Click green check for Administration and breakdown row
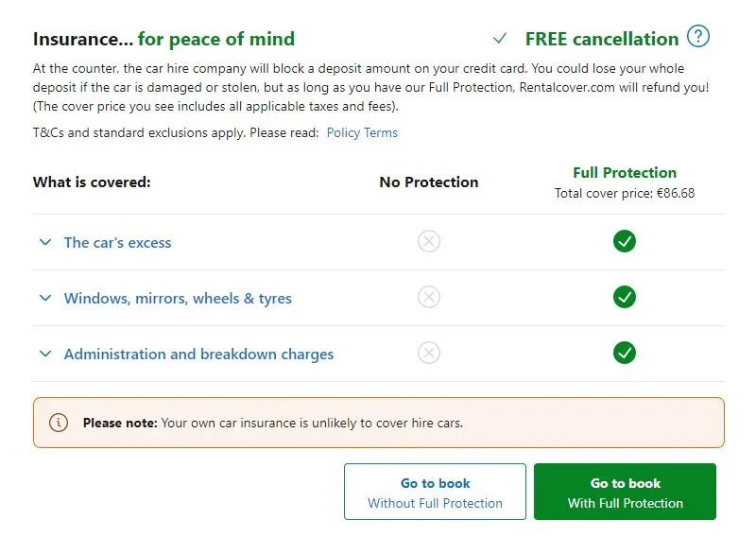This screenshot has width=756, height=537. tap(624, 354)
